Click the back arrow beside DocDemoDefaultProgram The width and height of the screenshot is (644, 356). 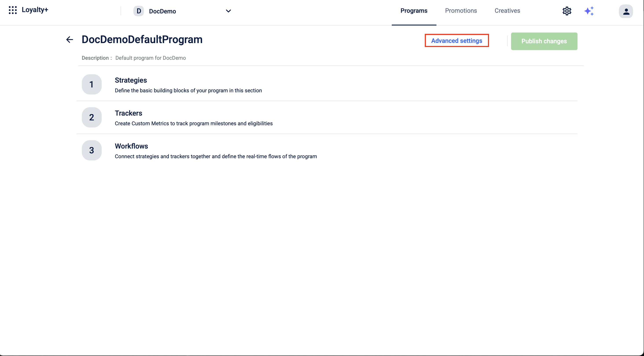click(x=70, y=39)
